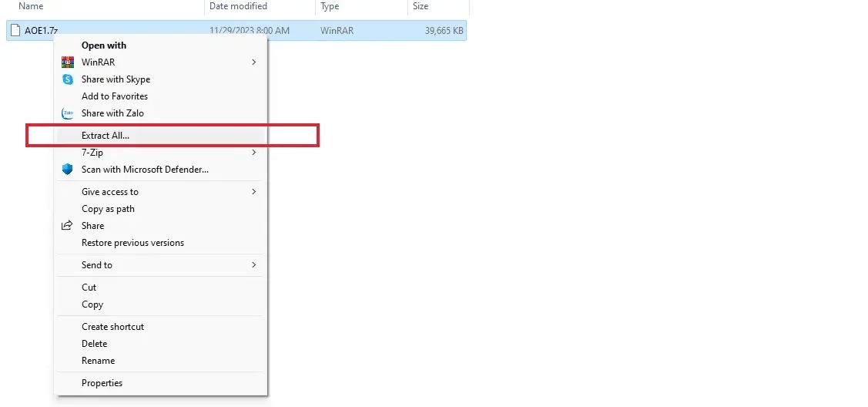Click the WinRAR books icon

[67, 62]
